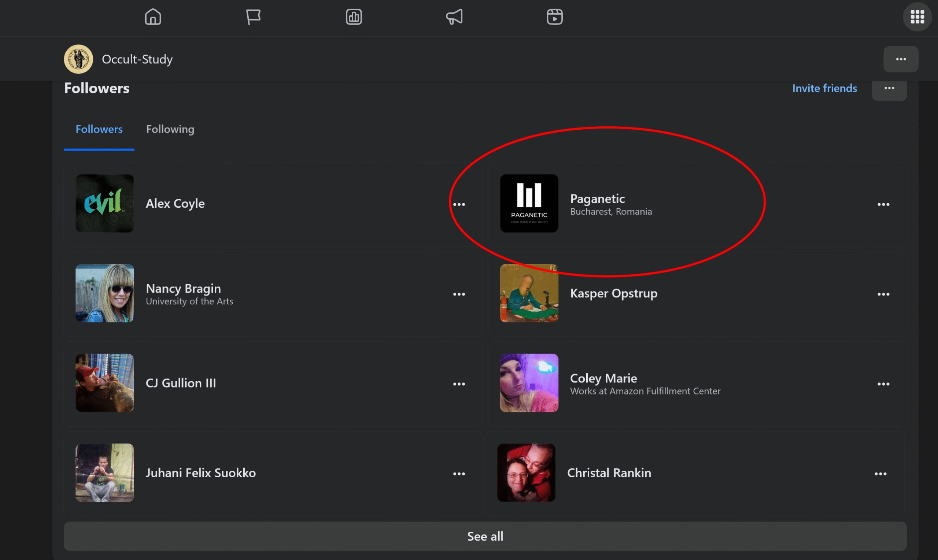
Task: Go to the Home feed icon
Action: click(153, 17)
